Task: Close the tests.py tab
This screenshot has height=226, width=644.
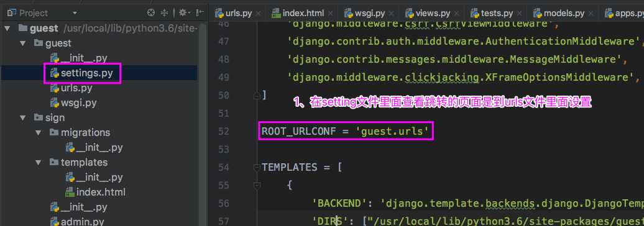Action: [520, 14]
